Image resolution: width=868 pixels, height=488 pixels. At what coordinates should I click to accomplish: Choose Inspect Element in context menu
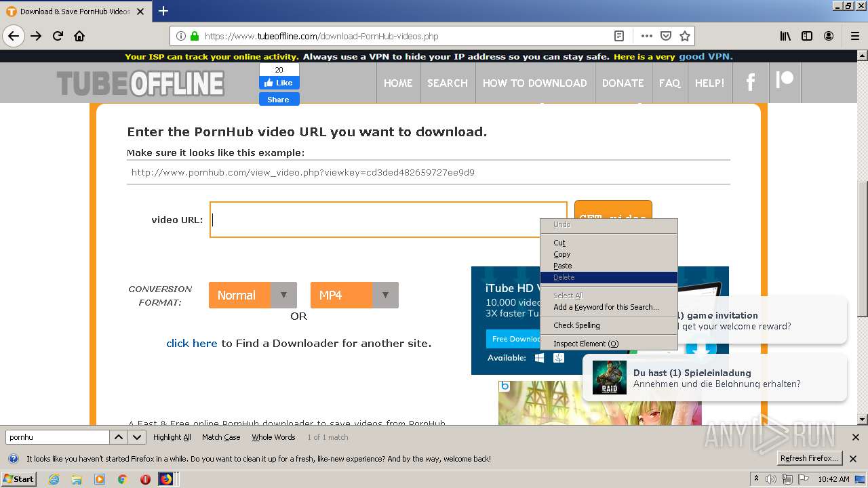coord(609,344)
